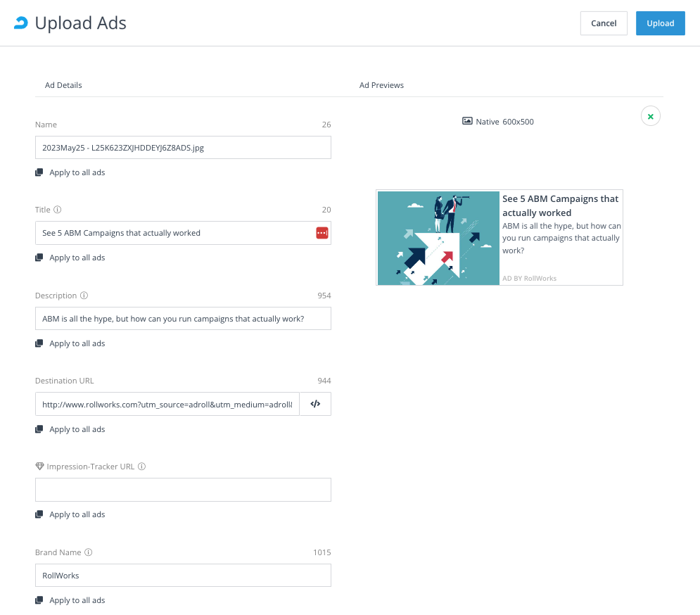Click Apply to all ads under Title
The width and height of the screenshot is (700, 615).
click(x=77, y=257)
